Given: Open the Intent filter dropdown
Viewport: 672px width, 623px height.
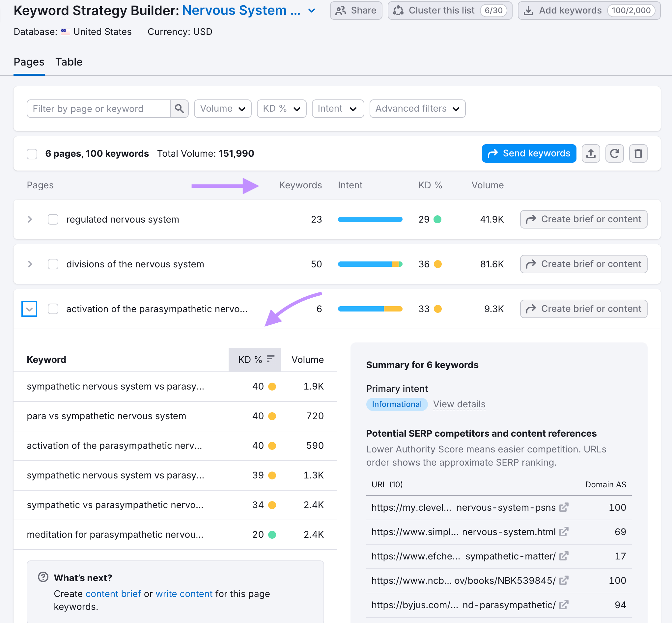Looking at the screenshot, I should [338, 109].
